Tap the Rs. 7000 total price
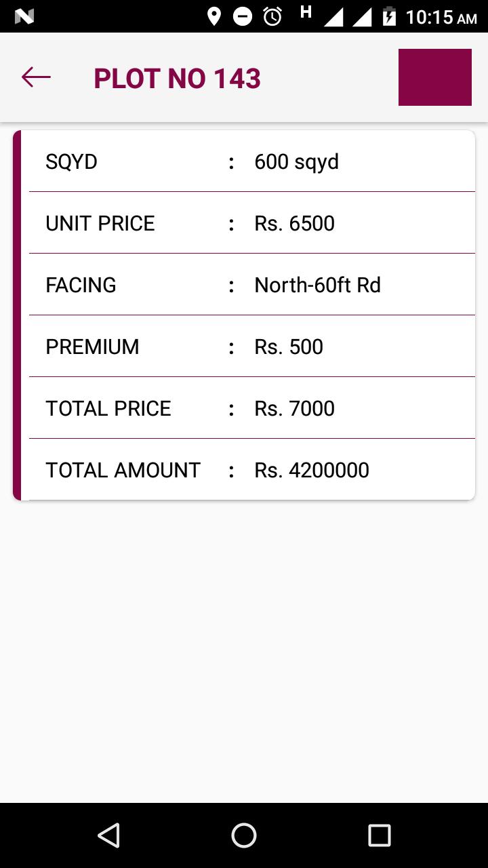The height and width of the screenshot is (868, 488). tap(294, 408)
